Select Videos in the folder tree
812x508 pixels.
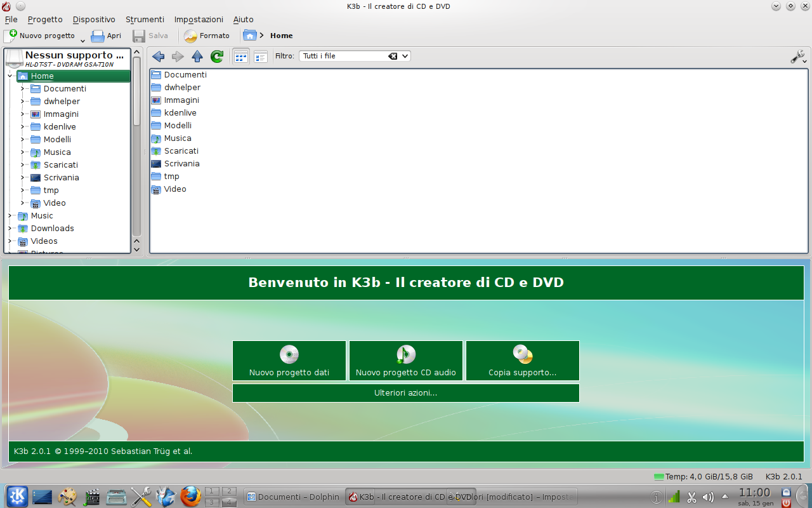pos(44,241)
